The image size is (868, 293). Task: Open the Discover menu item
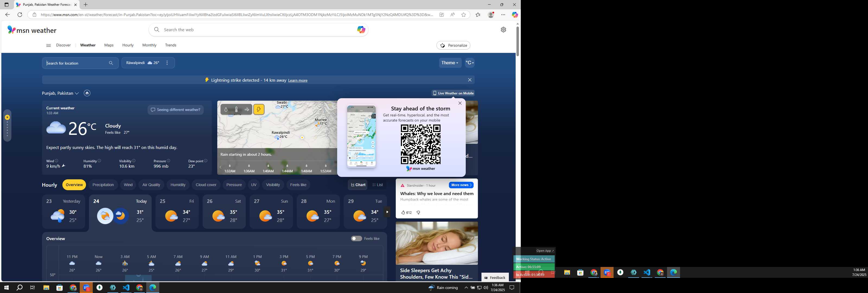63,45
